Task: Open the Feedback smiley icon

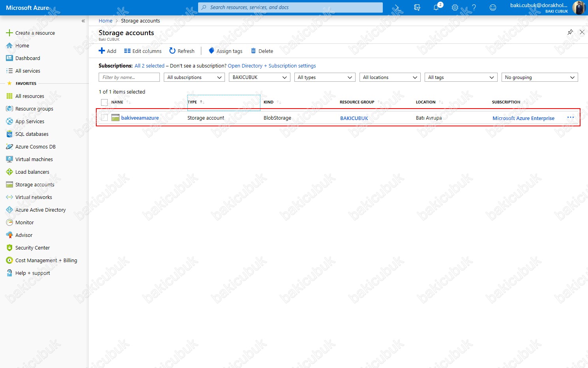Action: [493, 8]
